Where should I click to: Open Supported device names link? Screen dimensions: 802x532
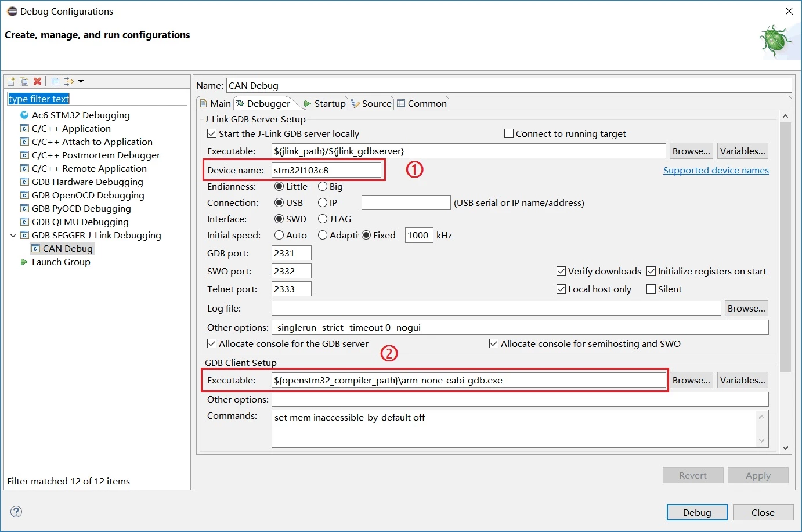716,170
